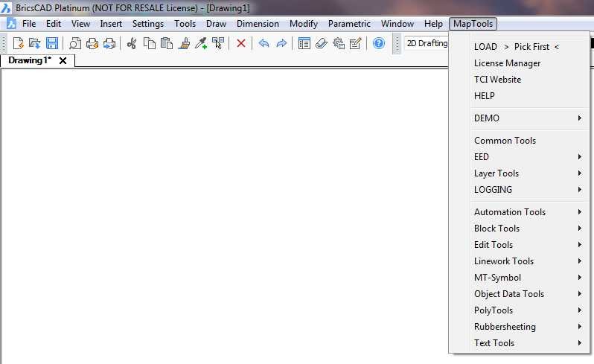Image resolution: width=594 pixels, height=364 pixels.
Task: Save the drawing with the floppy disk icon
Action: pos(52,43)
